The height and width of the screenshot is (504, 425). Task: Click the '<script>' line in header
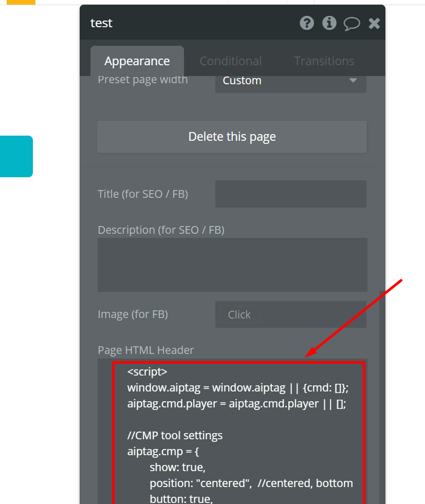[147, 372]
